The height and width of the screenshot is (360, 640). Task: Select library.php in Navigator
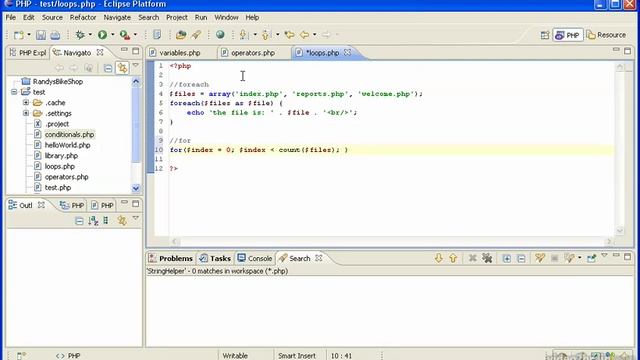coord(61,156)
